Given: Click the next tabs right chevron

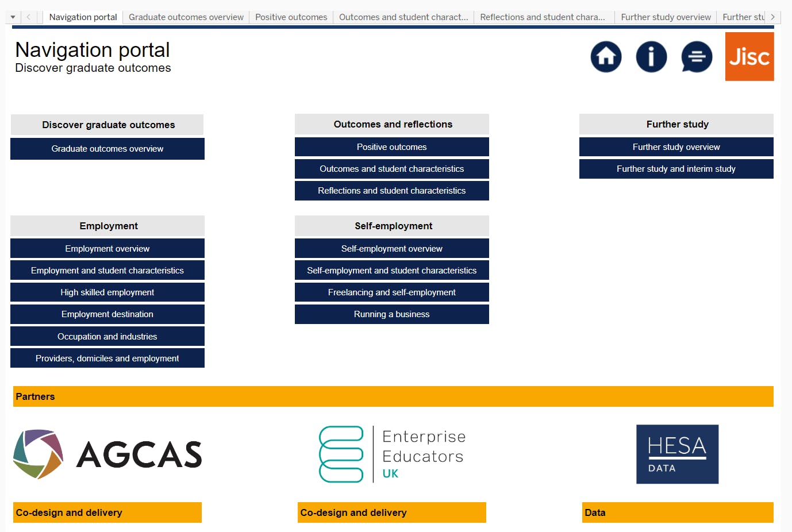Looking at the screenshot, I should (x=772, y=17).
